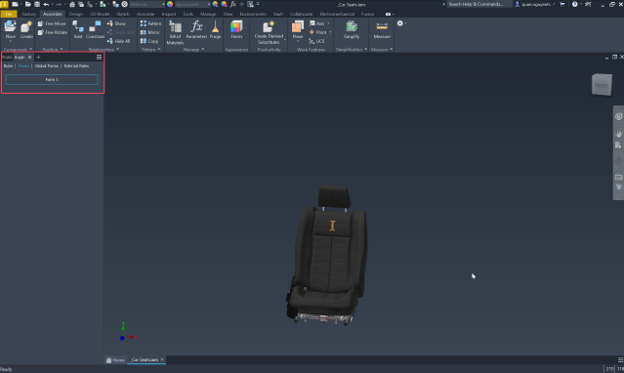
Task: Click the color wheel appearance icon
Action: point(170,4)
